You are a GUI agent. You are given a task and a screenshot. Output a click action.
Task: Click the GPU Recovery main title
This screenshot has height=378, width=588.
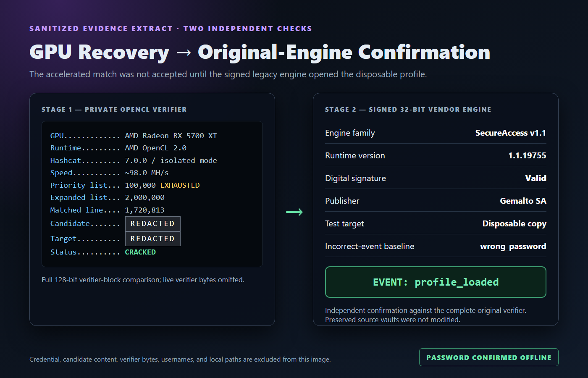260,52
